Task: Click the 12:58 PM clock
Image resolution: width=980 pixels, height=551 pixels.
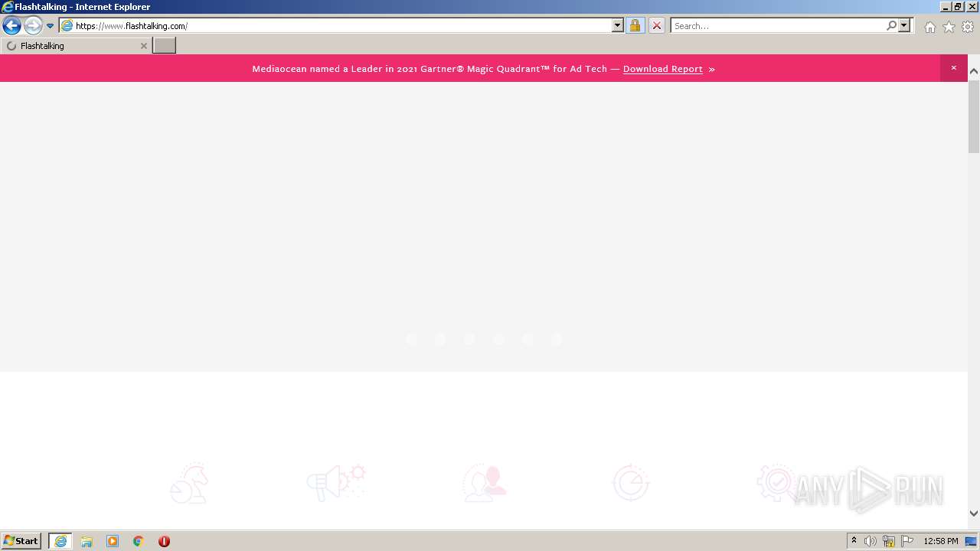Action: [941, 541]
